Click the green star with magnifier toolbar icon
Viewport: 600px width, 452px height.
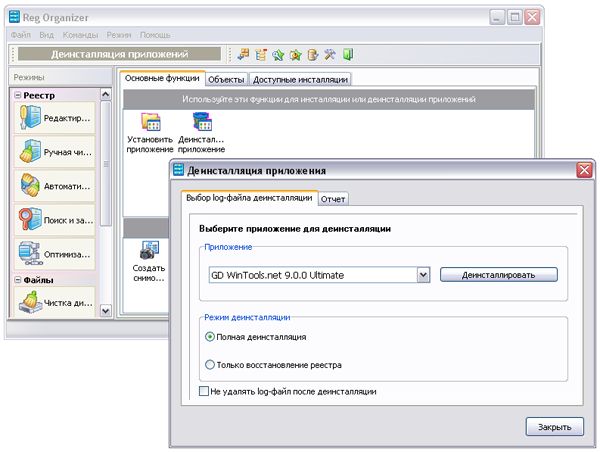278,54
